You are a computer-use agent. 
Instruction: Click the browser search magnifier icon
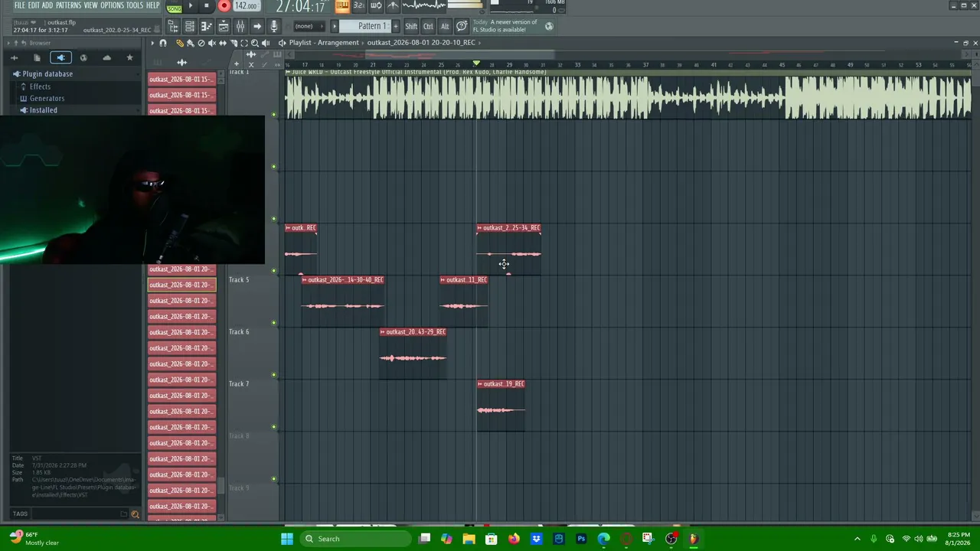click(136, 514)
